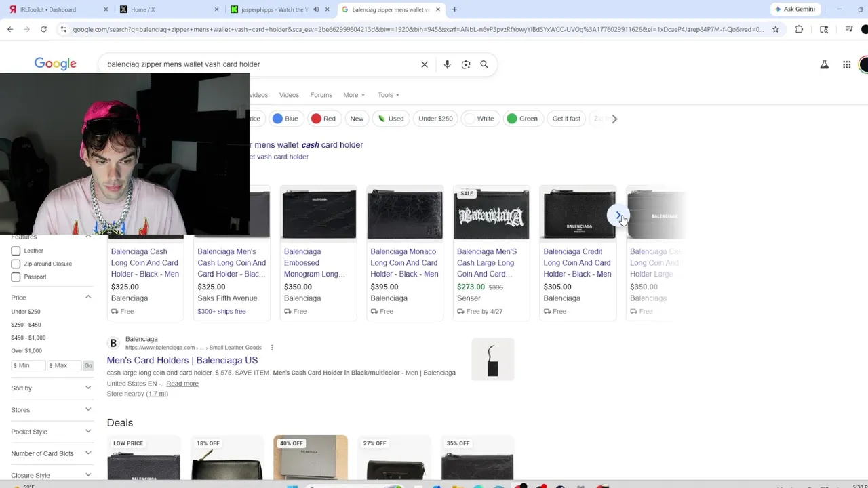The width and height of the screenshot is (868, 488).
Task: Open the More search categories dropdown
Action: click(x=354, y=95)
